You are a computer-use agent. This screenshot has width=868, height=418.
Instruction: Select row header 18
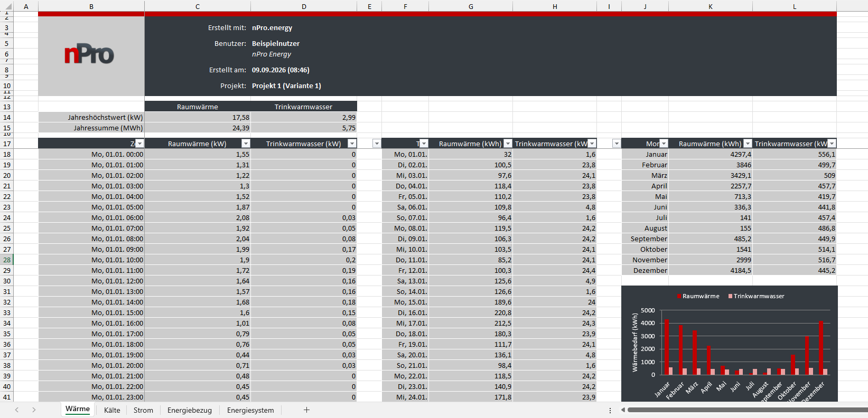(x=7, y=154)
